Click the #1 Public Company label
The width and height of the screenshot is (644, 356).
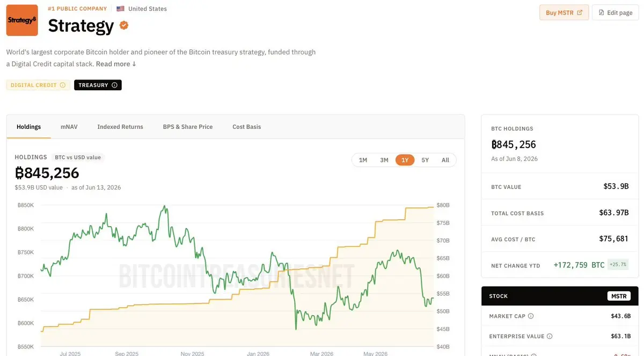pos(77,9)
